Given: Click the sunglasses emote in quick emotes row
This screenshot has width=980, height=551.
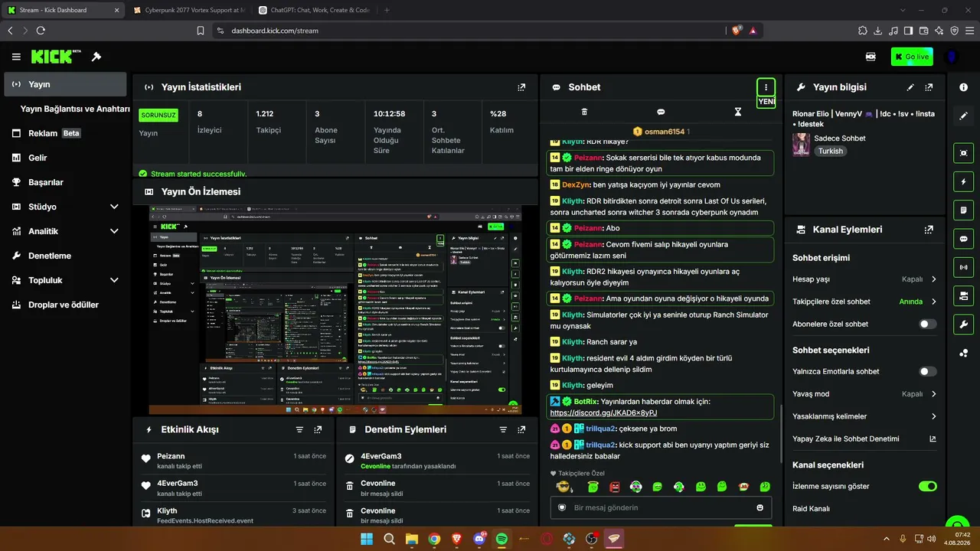Looking at the screenshot, I should pyautogui.click(x=564, y=487).
